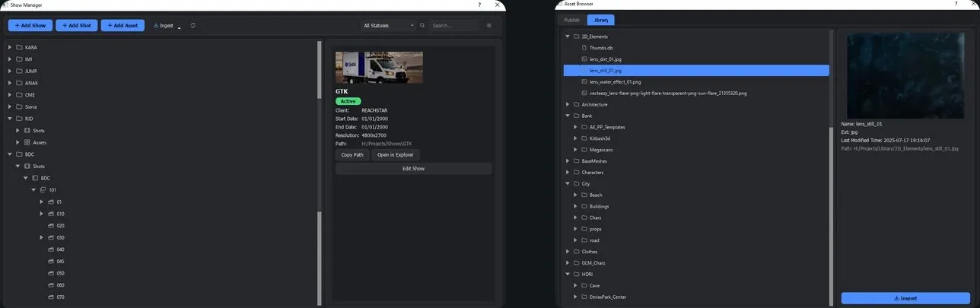The image size is (980, 308).
Task: Click the green Active status badge
Action: click(x=348, y=101)
